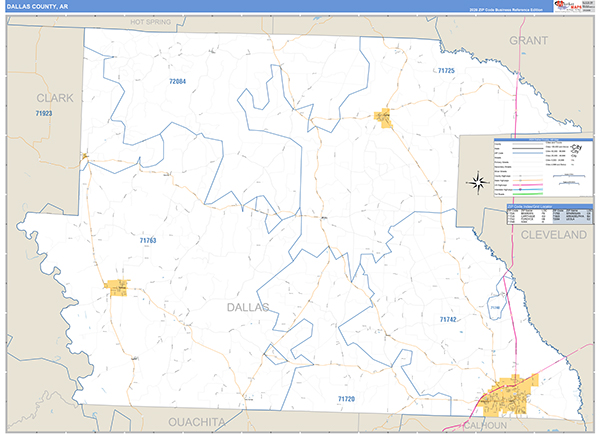Select the ZIP code label 71763
The height and width of the screenshot is (434, 600).
click(x=148, y=240)
